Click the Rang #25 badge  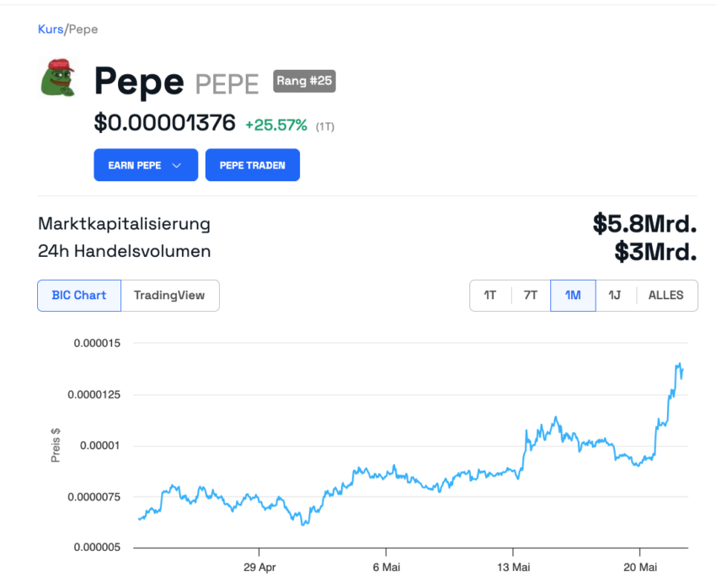304,81
